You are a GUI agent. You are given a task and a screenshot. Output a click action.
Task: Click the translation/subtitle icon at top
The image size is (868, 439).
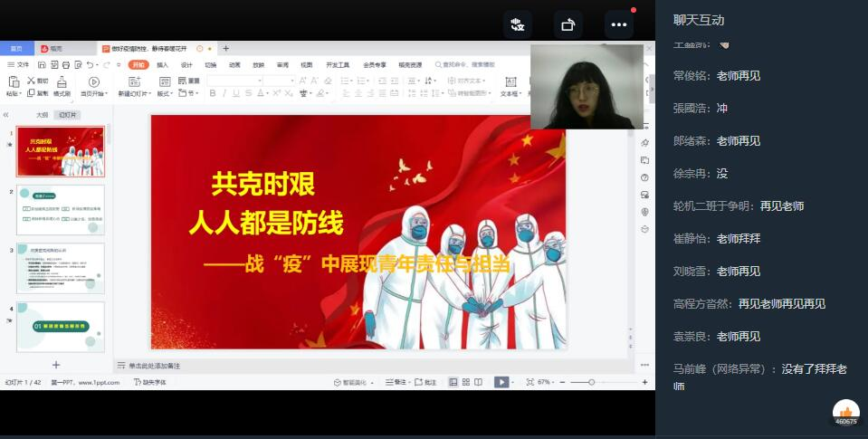tap(518, 24)
